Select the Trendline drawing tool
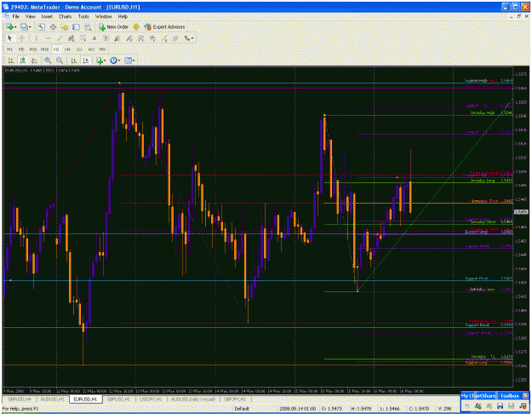The image size is (532, 414). point(60,38)
